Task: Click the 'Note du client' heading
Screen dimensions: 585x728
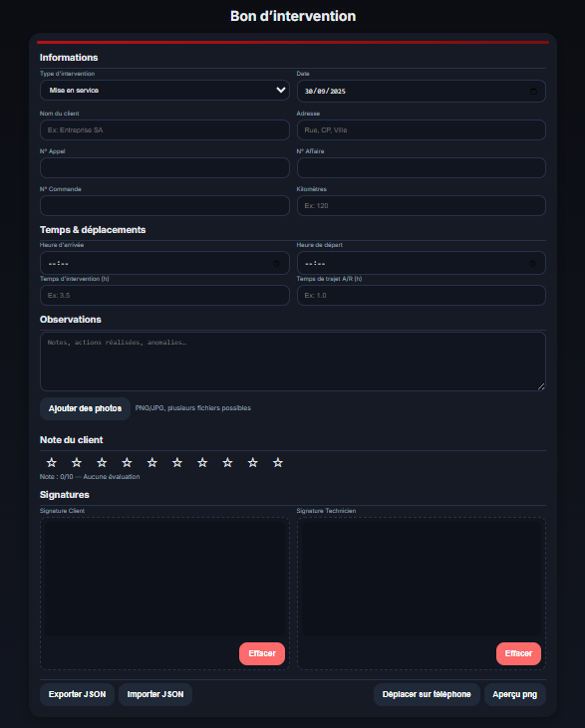Action: [x=71, y=440]
